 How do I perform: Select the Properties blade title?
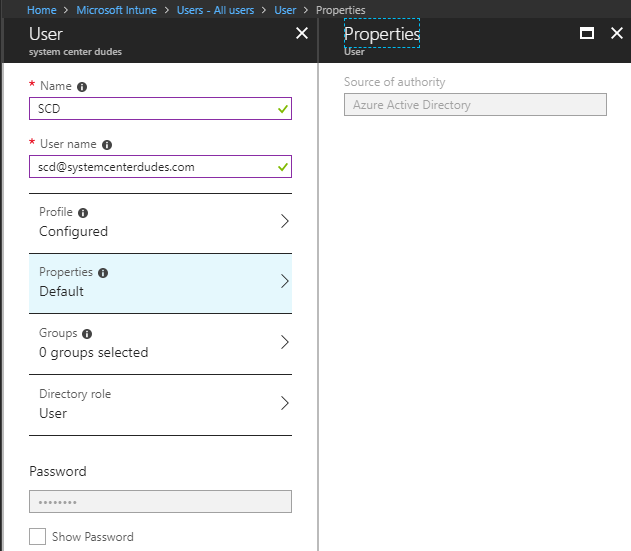click(382, 34)
